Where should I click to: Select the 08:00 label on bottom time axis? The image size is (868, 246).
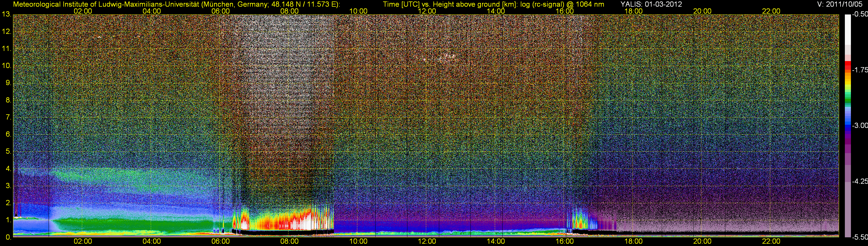[x=289, y=241]
